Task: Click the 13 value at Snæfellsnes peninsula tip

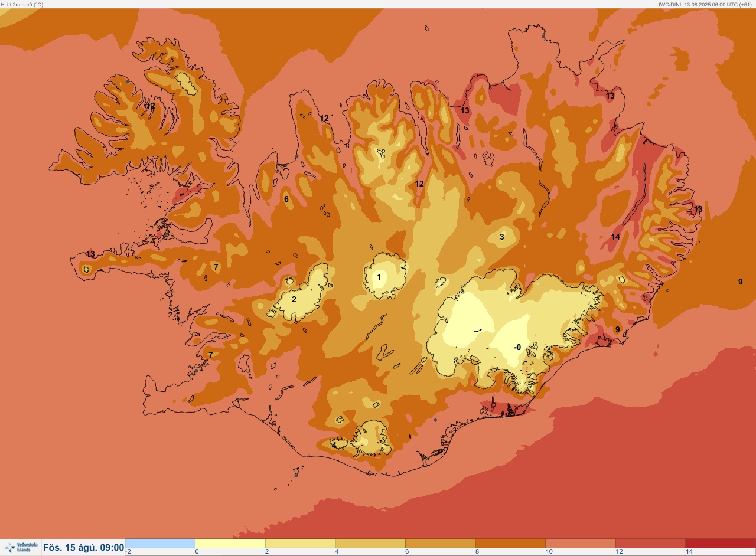Action: (90, 254)
